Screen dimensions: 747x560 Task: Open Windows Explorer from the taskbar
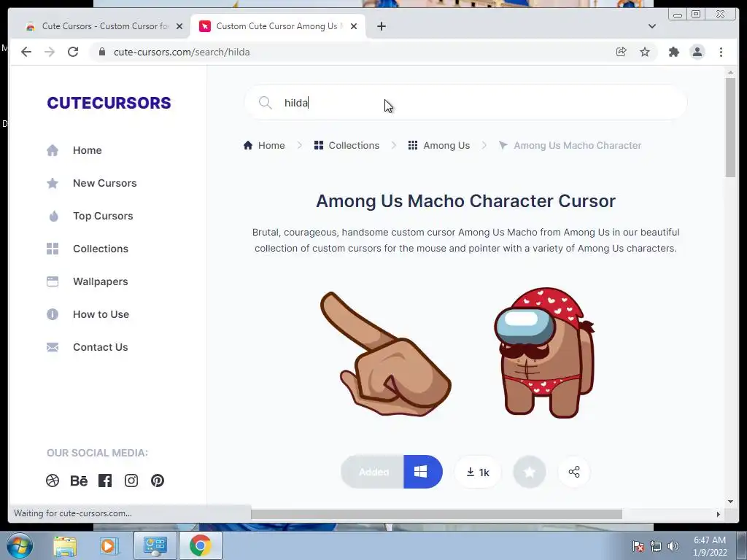click(65, 545)
